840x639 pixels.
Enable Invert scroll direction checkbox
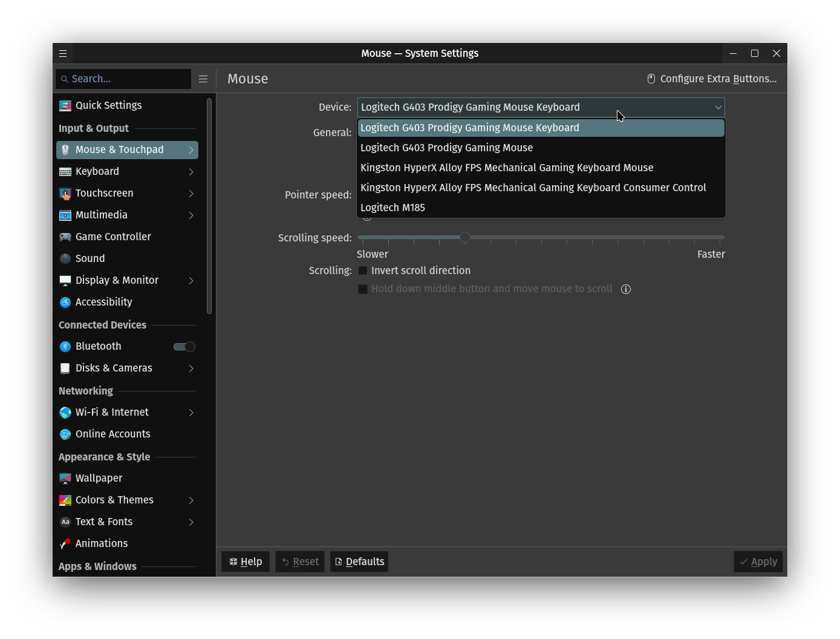tap(363, 270)
